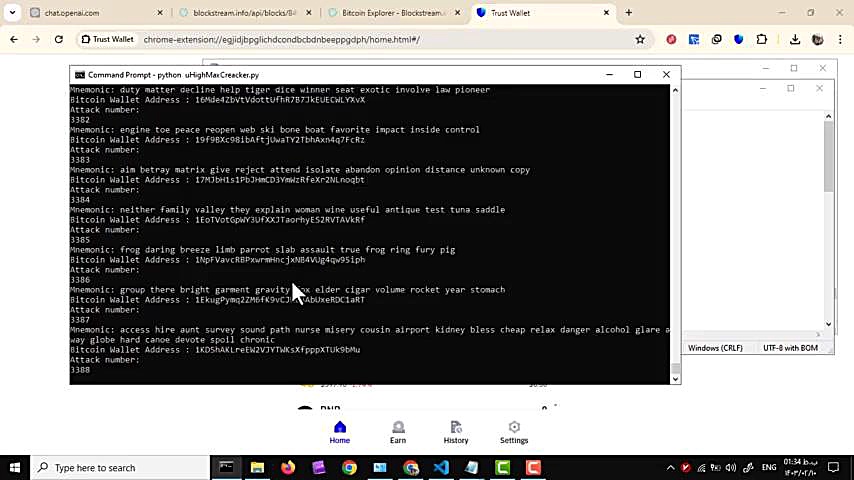
Task: Open the notification center icon
Action: click(833, 467)
